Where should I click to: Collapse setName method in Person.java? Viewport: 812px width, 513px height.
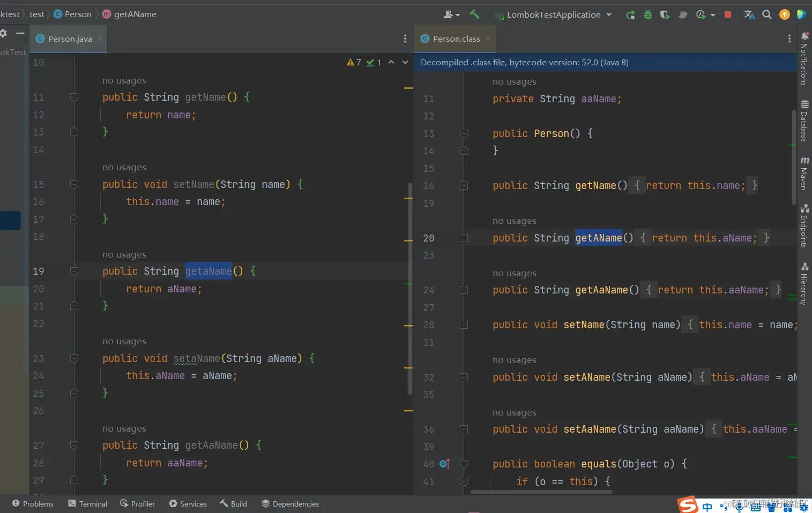pos(75,185)
